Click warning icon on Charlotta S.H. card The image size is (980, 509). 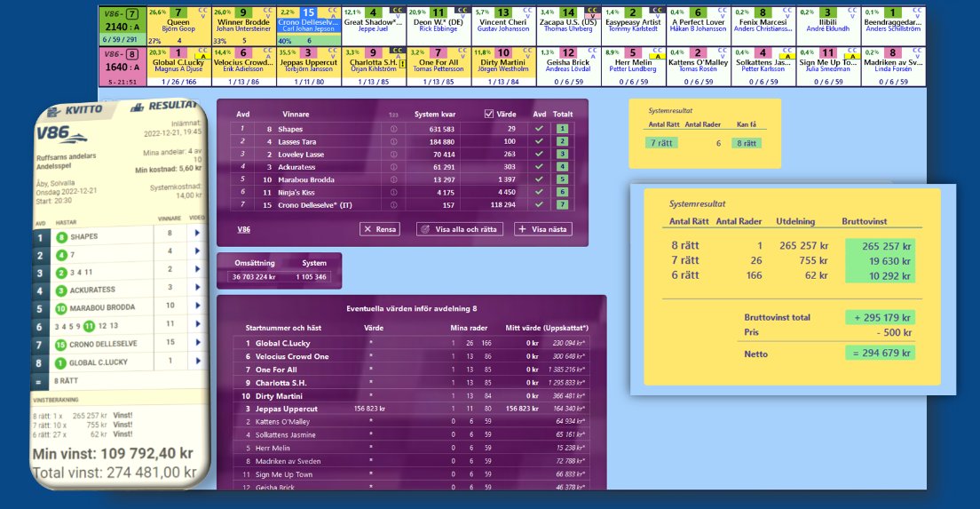402,63
